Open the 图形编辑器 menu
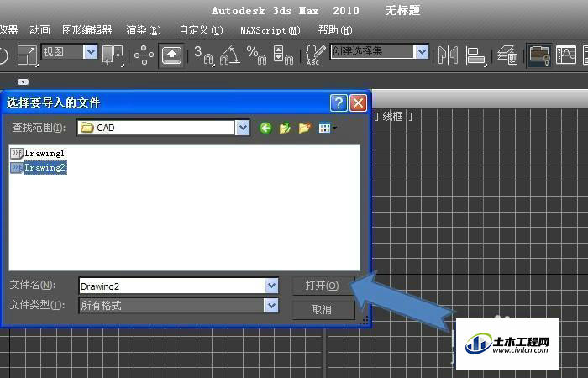The width and height of the screenshot is (588, 378). [x=87, y=30]
